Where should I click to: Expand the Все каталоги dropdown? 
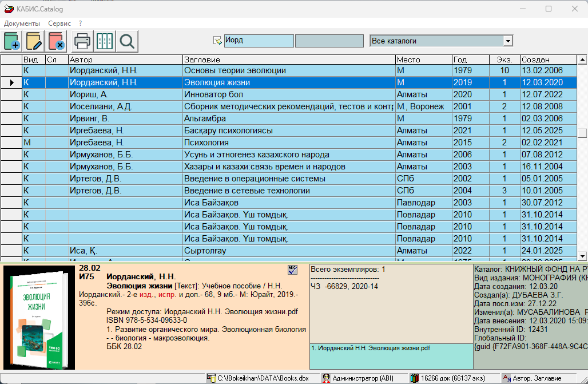pyautogui.click(x=507, y=41)
